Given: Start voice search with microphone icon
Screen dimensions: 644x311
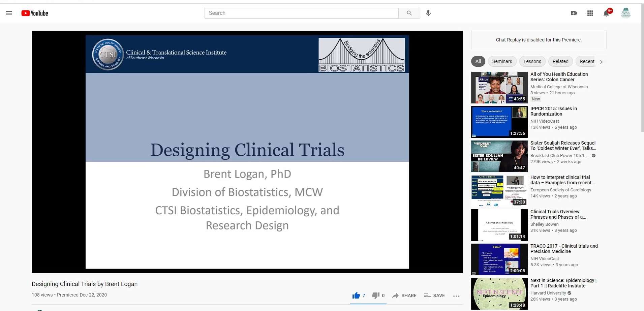Looking at the screenshot, I should click(428, 13).
